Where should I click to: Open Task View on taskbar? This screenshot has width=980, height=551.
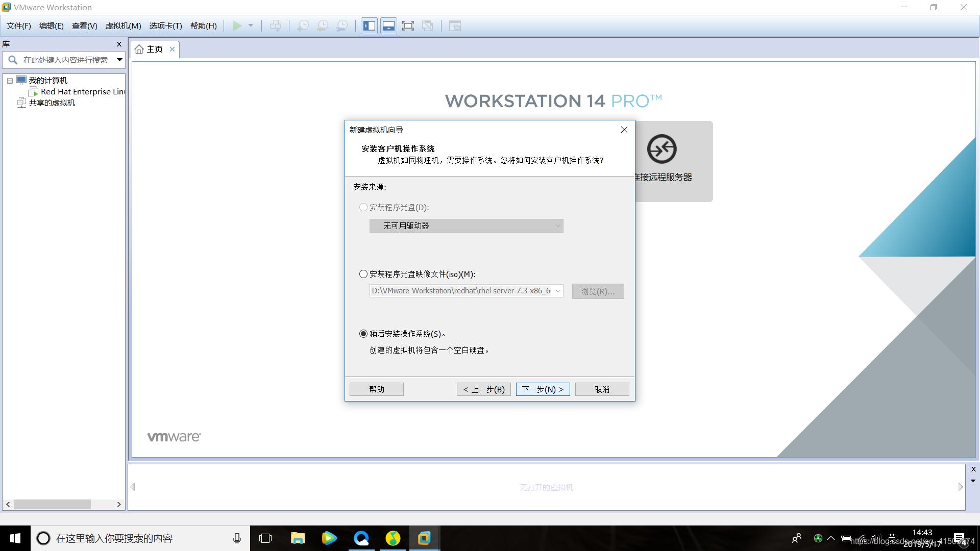[x=265, y=538]
